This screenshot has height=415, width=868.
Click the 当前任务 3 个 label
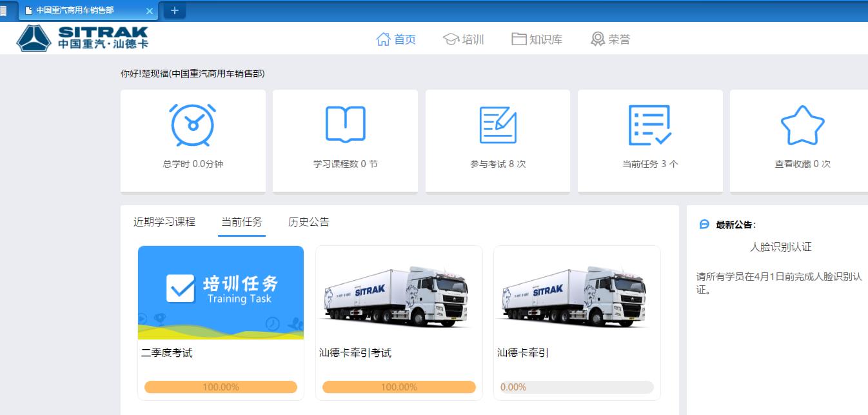tap(650, 164)
